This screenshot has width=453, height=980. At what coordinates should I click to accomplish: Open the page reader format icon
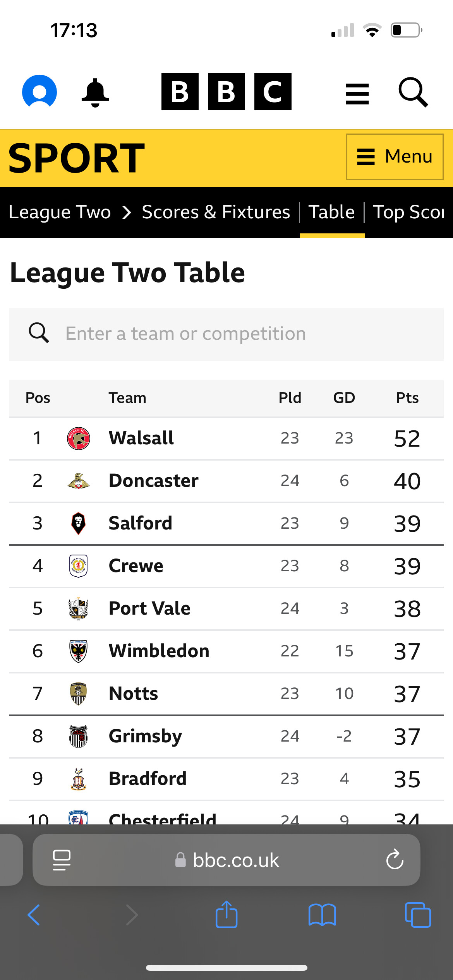click(x=62, y=860)
